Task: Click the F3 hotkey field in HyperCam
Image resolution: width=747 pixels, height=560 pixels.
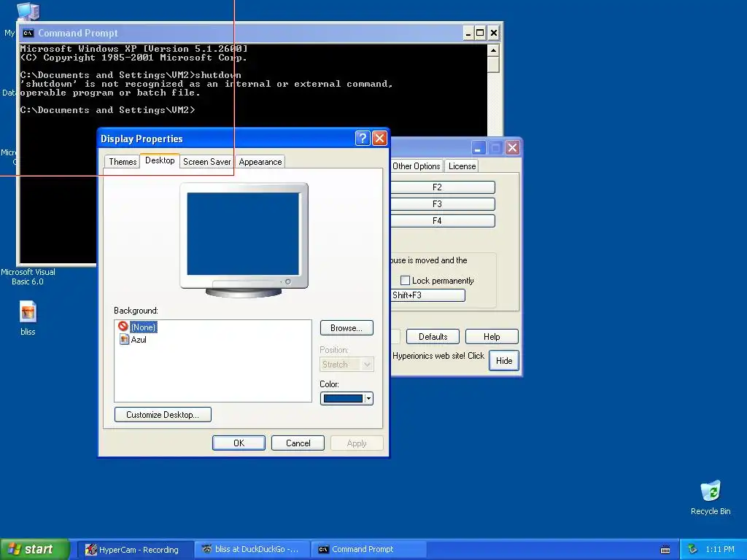Action: pos(443,204)
